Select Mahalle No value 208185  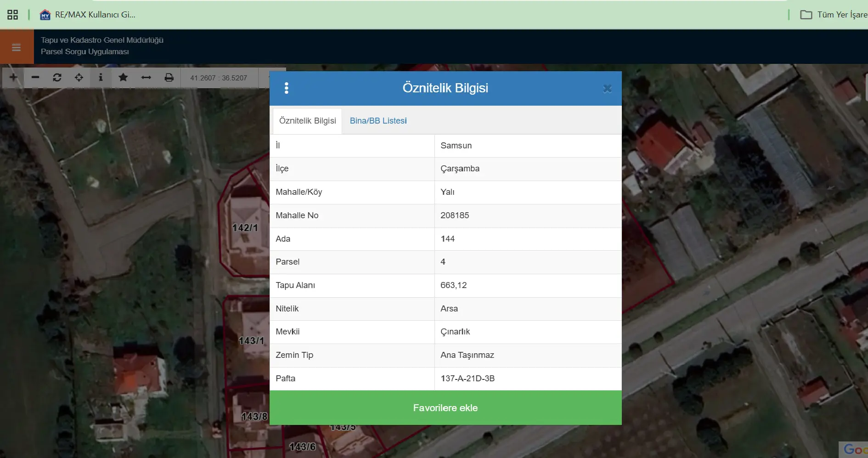[528, 215]
